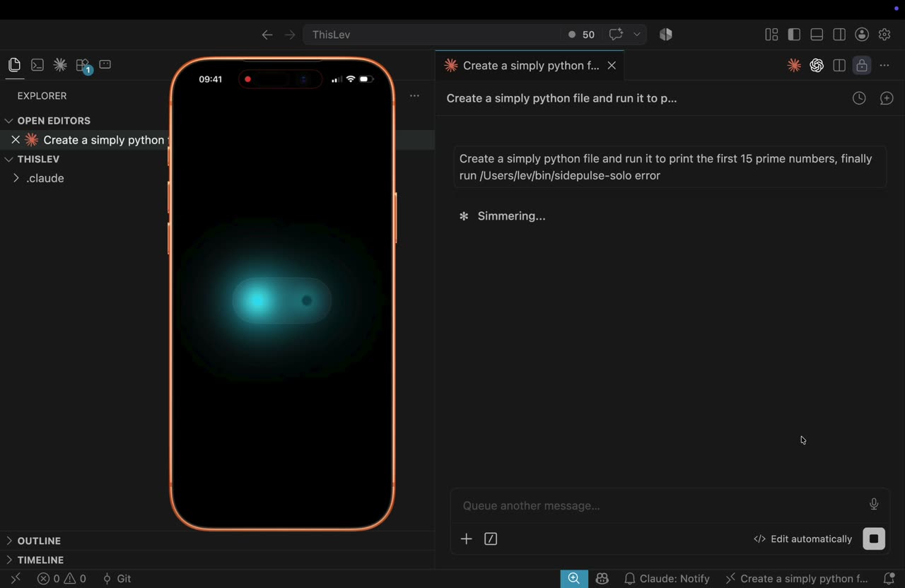Show errors and warnings count

[x=62, y=579]
